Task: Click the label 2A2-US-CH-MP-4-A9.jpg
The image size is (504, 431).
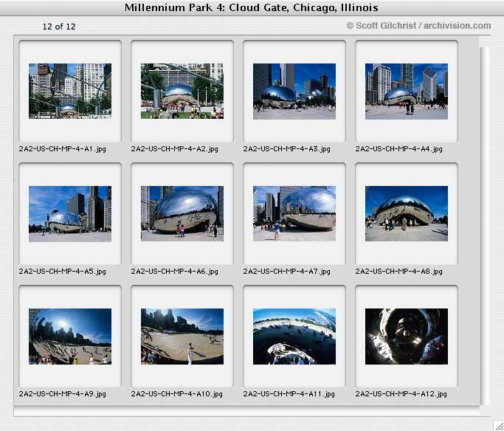Action: click(63, 393)
